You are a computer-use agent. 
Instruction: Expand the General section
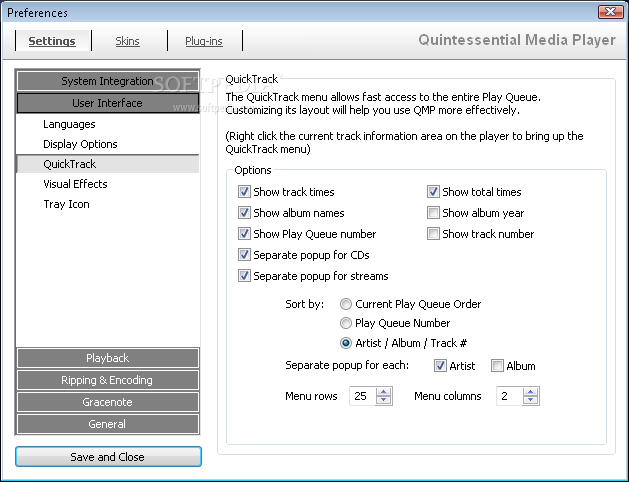[108, 424]
